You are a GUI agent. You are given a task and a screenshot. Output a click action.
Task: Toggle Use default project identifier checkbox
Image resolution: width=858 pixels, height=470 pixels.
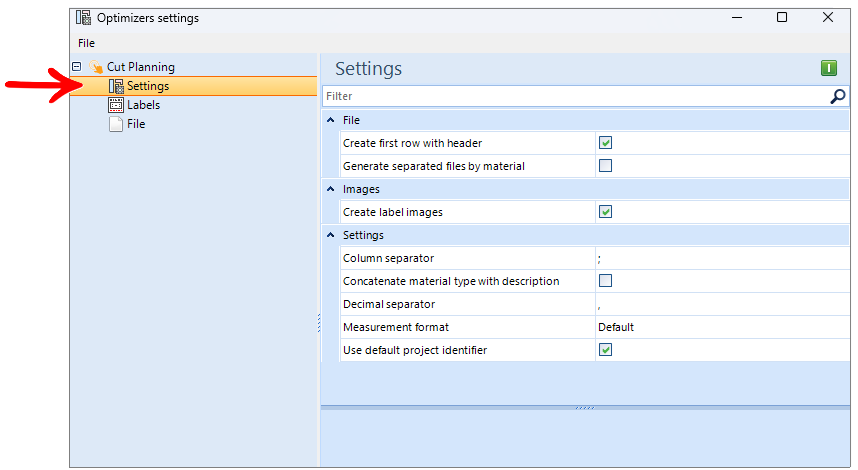click(x=605, y=350)
